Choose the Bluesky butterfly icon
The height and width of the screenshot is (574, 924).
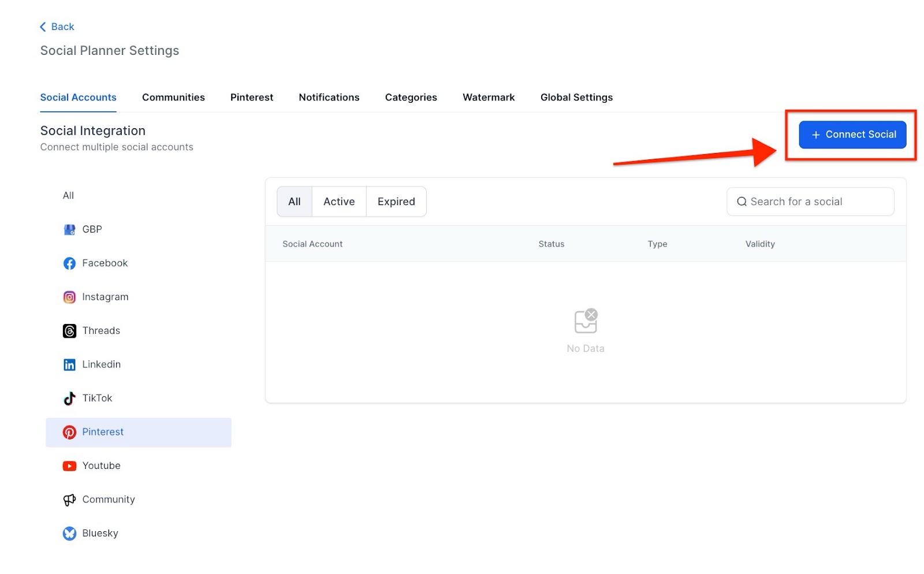point(69,534)
